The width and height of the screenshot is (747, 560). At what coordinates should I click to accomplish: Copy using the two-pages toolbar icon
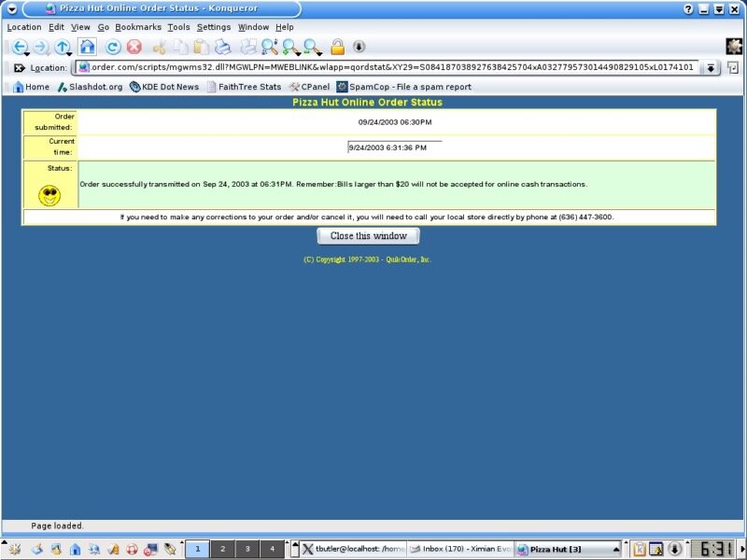pos(180,47)
